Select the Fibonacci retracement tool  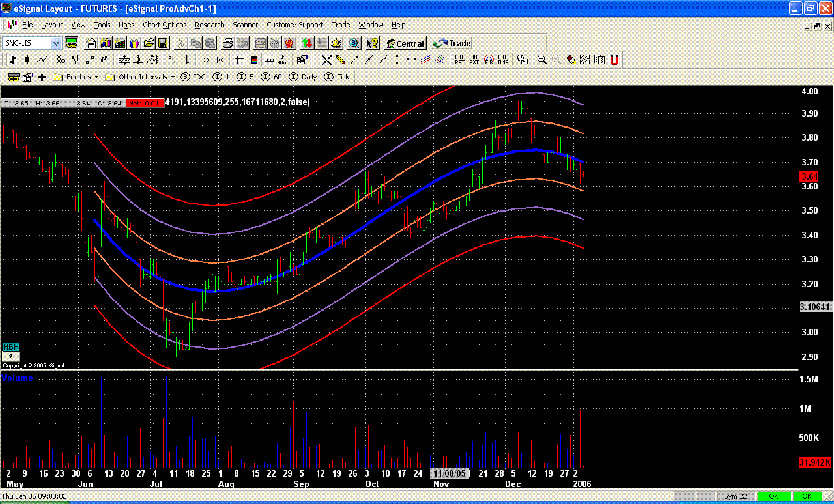coord(459,60)
